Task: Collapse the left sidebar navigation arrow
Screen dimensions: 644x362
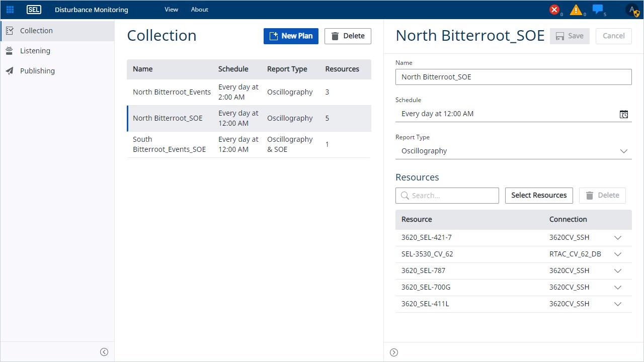Action: pos(104,352)
